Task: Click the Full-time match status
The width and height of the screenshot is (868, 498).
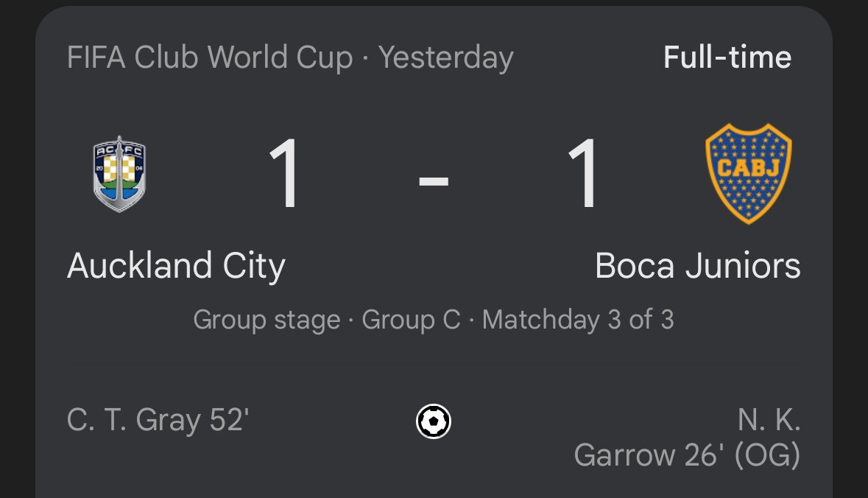Action: (727, 57)
